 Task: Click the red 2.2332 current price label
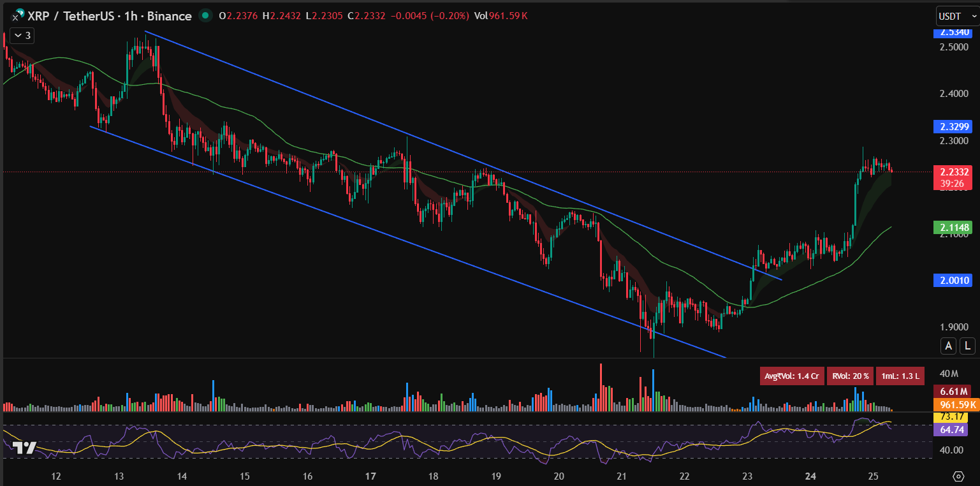coord(954,170)
